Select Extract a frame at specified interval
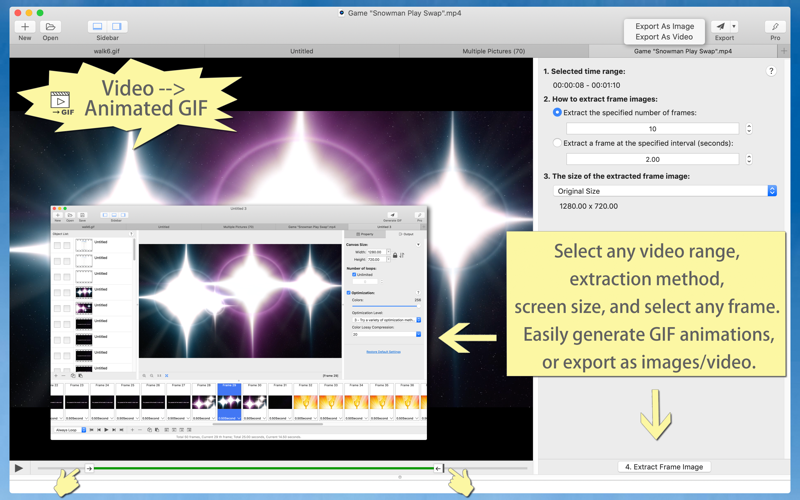 click(x=557, y=143)
